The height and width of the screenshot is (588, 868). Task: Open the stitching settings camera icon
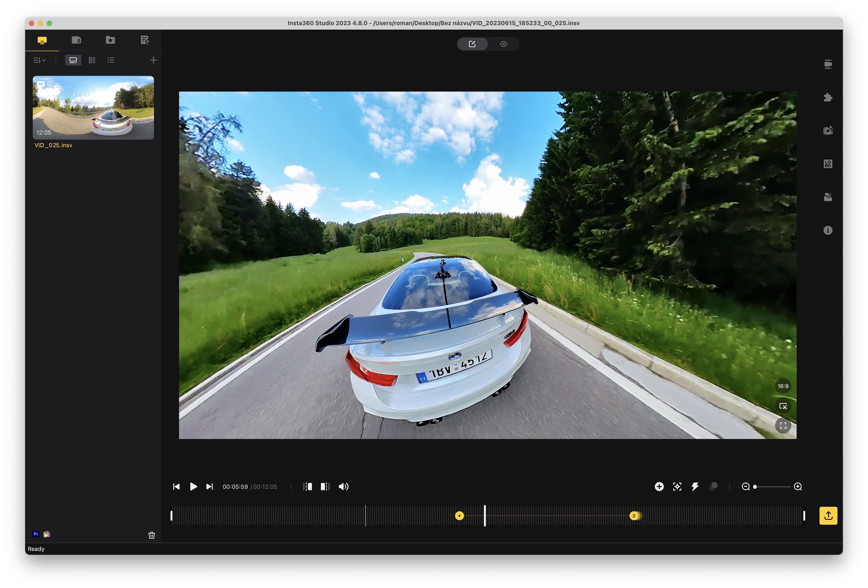[828, 64]
